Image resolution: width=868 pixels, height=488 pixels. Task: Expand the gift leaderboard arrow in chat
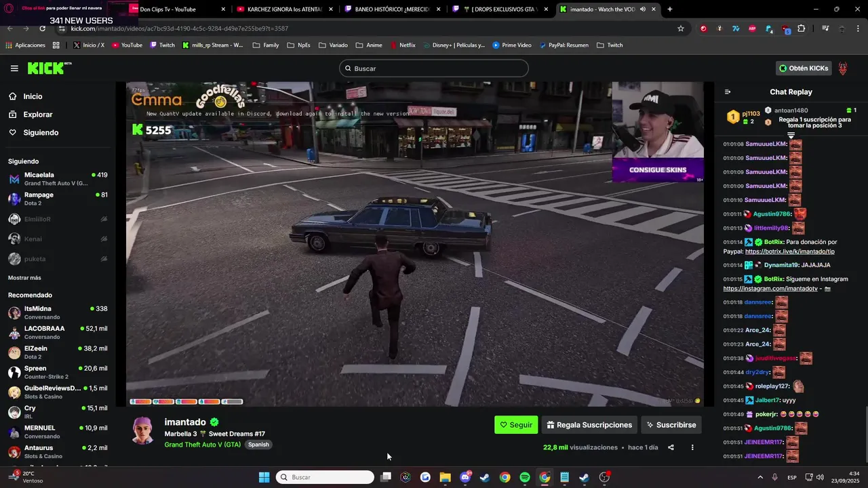(791, 136)
